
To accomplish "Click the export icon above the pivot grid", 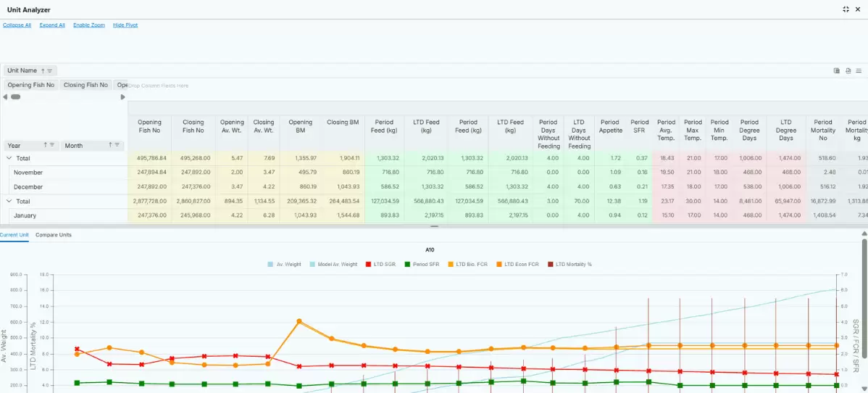I will [848, 71].
